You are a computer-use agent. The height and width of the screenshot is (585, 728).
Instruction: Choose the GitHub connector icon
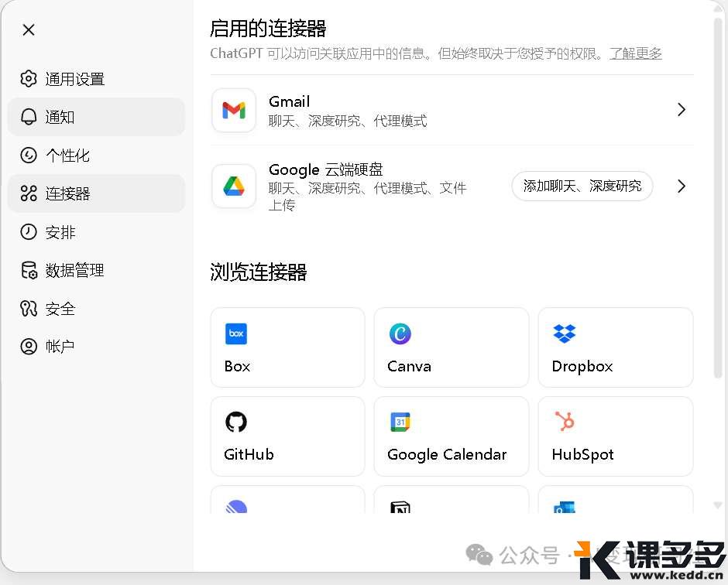[x=236, y=422]
